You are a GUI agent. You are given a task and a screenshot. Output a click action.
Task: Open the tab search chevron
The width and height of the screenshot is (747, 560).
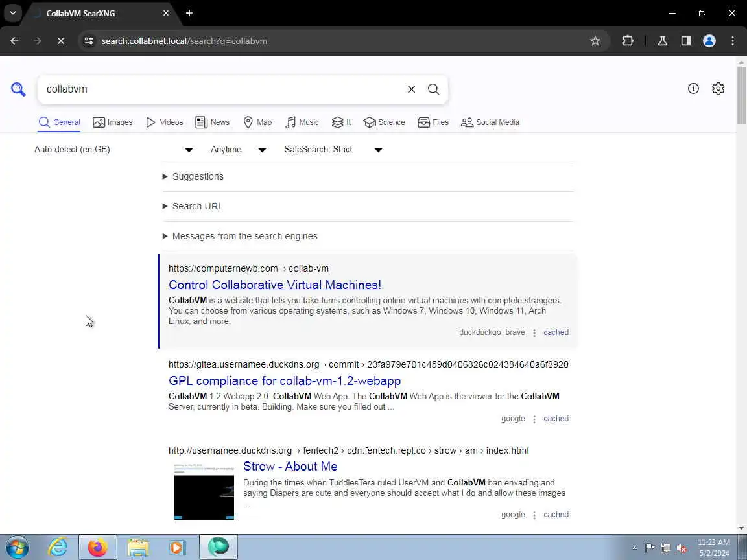[13, 14]
